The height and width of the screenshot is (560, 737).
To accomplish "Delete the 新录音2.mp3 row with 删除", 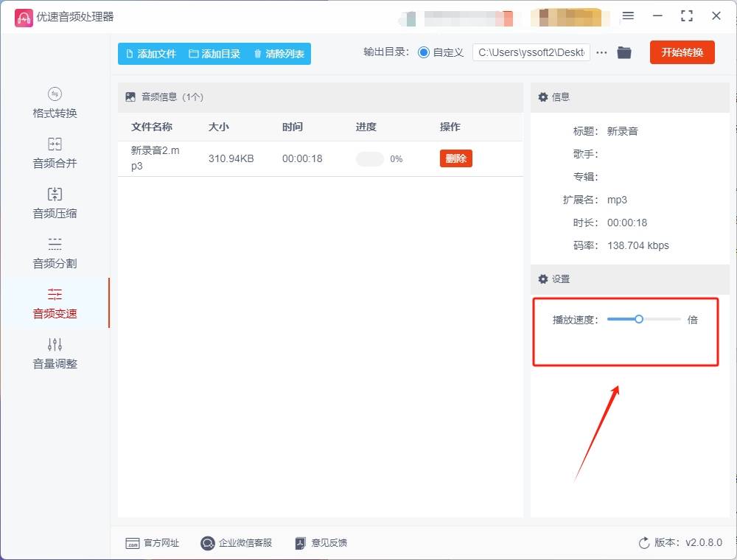I will pyautogui.click(x=456, y=158).
